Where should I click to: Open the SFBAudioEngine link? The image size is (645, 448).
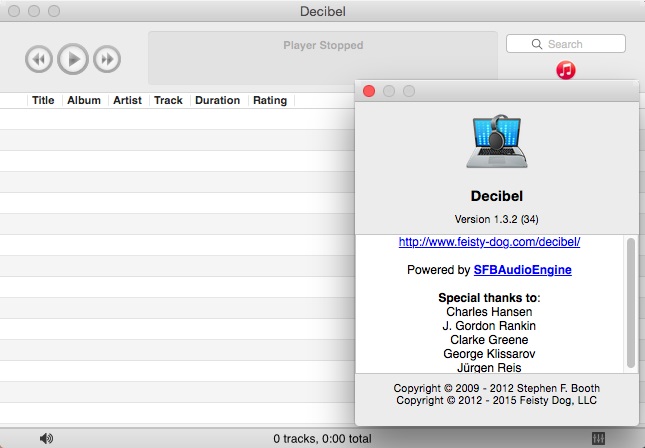(x=522, y=270)
